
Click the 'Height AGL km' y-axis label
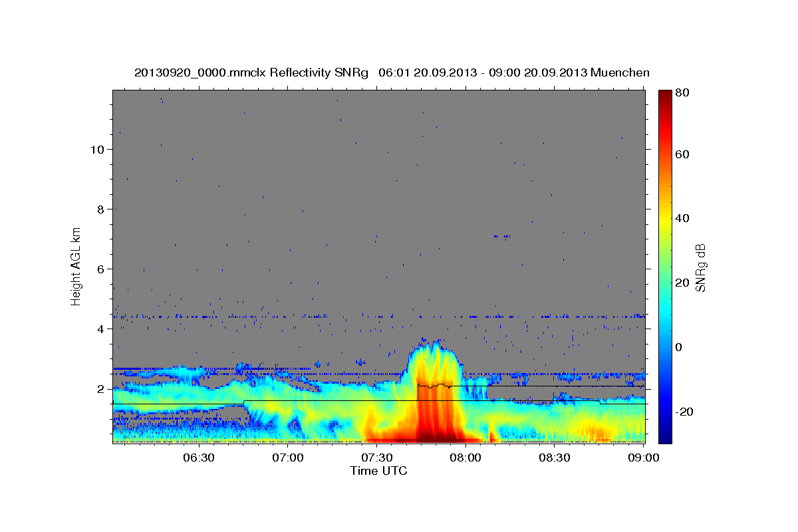pyautogui.click(x=76, y=267)
